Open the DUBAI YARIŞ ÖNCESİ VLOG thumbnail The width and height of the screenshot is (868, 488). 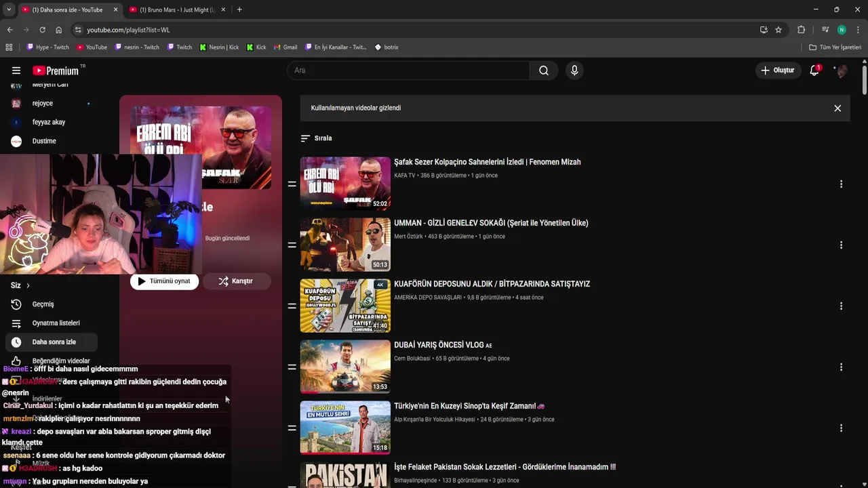tap(345, 367)
